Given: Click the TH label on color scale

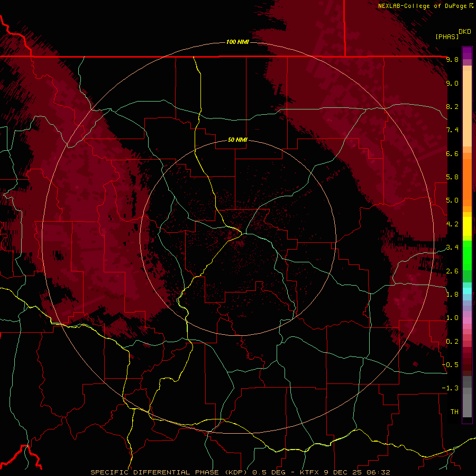Looking at the screenshot, I should tap(454, 412).
